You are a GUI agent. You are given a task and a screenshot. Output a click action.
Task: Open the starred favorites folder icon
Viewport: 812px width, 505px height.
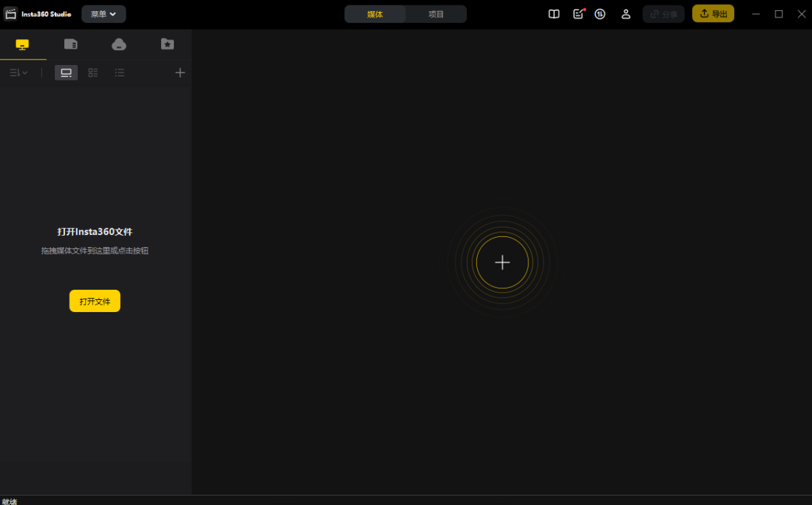[167, 45]
